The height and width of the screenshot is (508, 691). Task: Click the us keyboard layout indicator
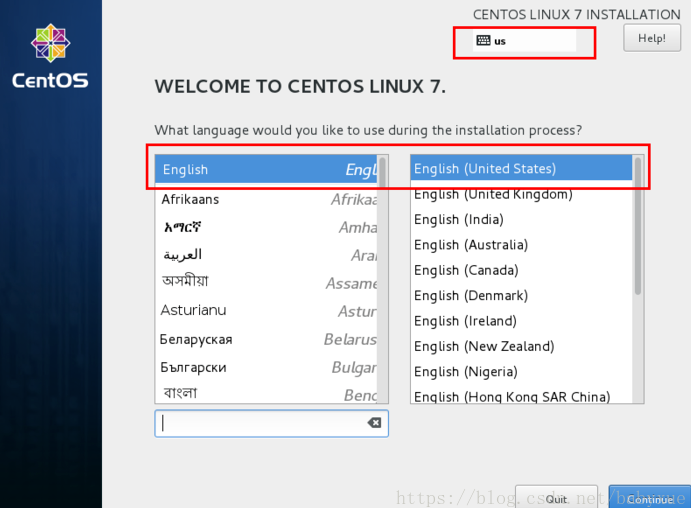click(524, 41)
